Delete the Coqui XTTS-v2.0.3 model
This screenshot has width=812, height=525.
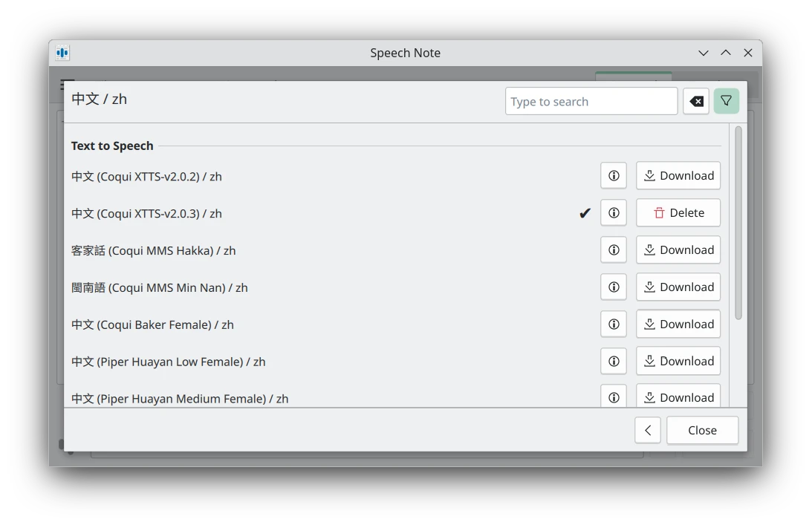(678, 213)
